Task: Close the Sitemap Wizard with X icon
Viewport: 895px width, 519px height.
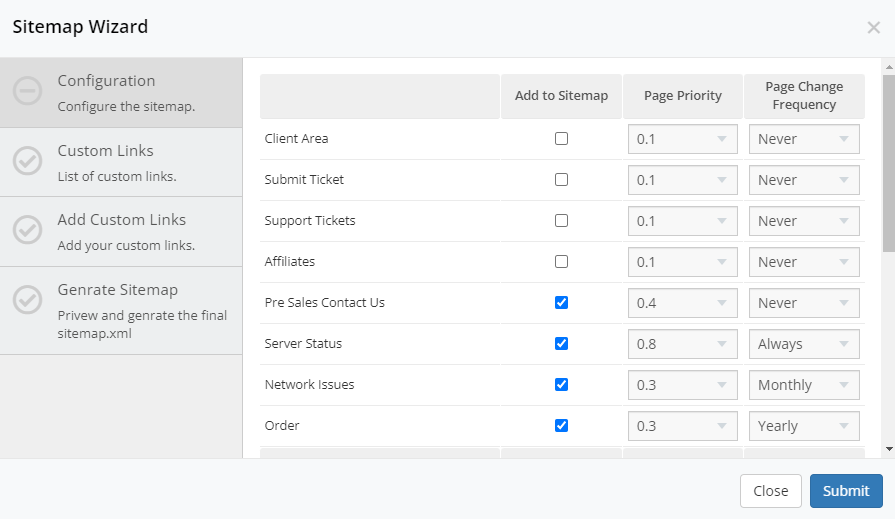Action: pyautogui.click(x=873, y=28)
